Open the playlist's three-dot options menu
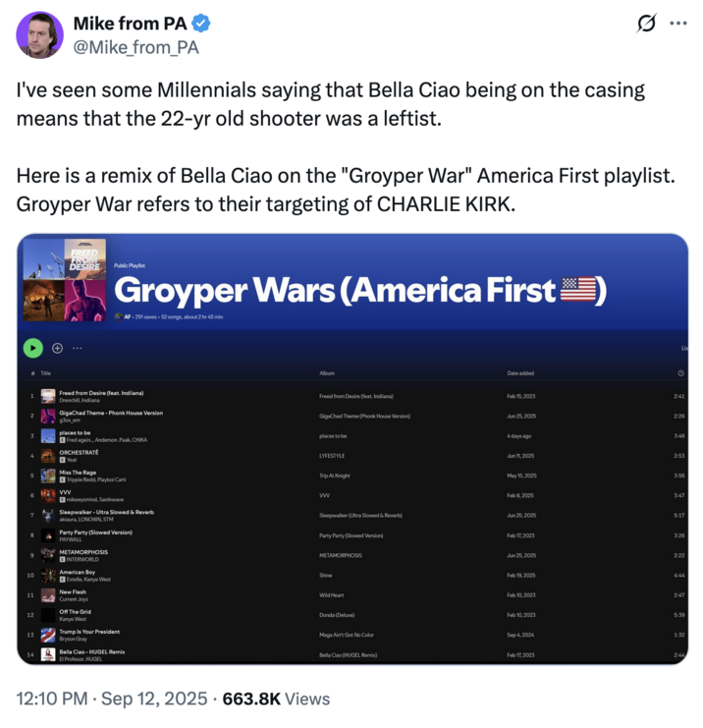This screenshot has height=728, width=703. point(77,348)
